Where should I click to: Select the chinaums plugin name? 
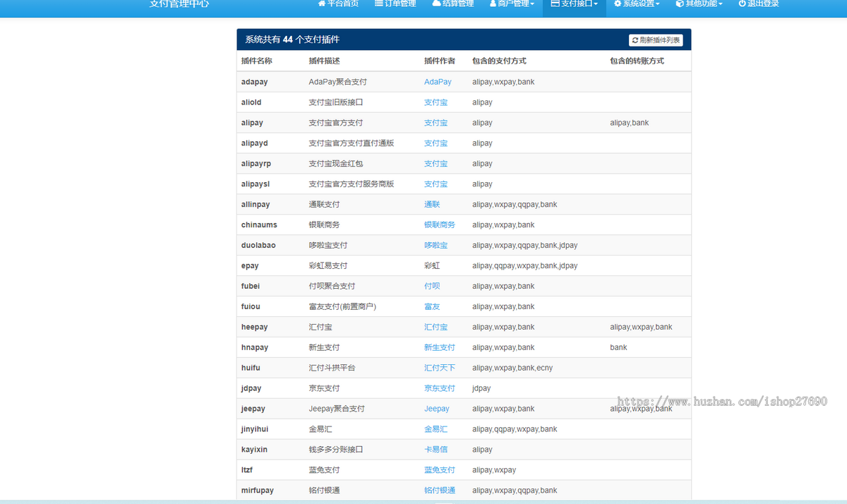click(x=259, y=225)
